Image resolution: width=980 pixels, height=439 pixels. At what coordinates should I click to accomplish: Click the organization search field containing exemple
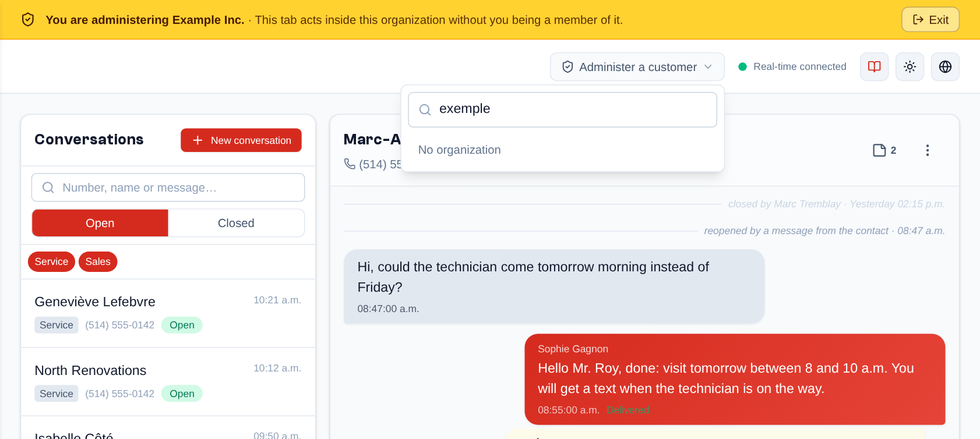(562, 109)
